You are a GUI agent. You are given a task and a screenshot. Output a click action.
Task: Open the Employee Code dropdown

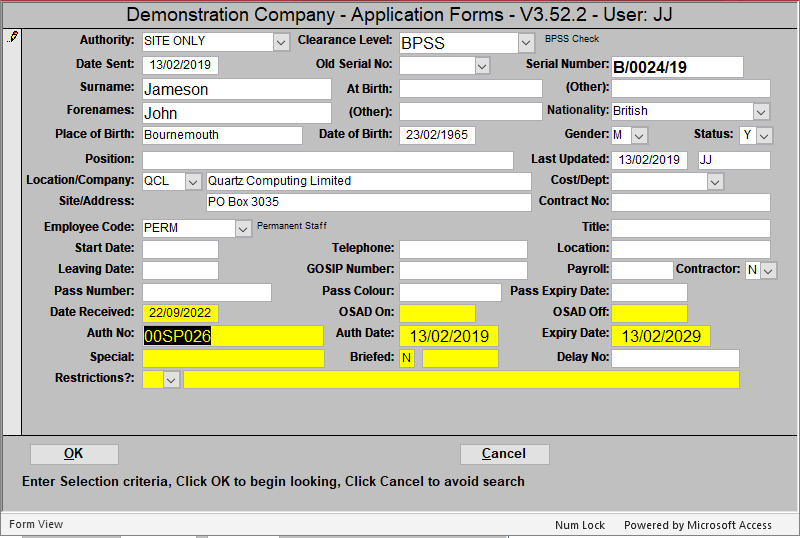pyautogui.click(x=243, y=228)
